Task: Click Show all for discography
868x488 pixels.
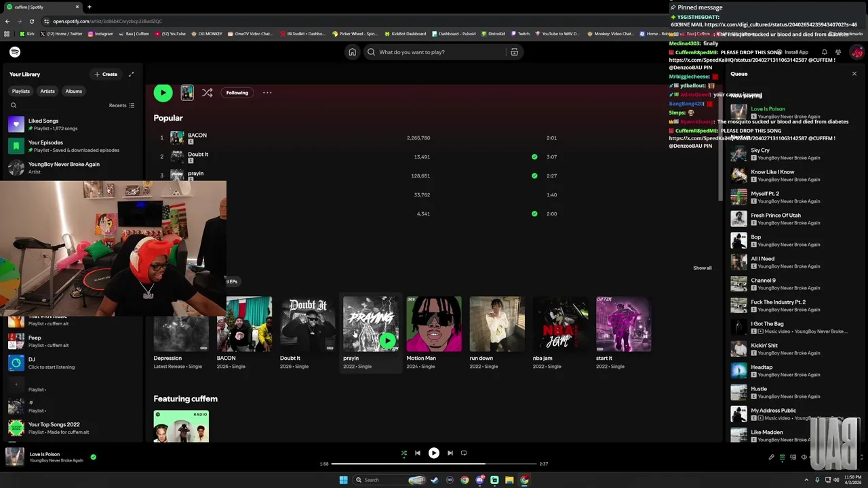Action: click(703, 268)
